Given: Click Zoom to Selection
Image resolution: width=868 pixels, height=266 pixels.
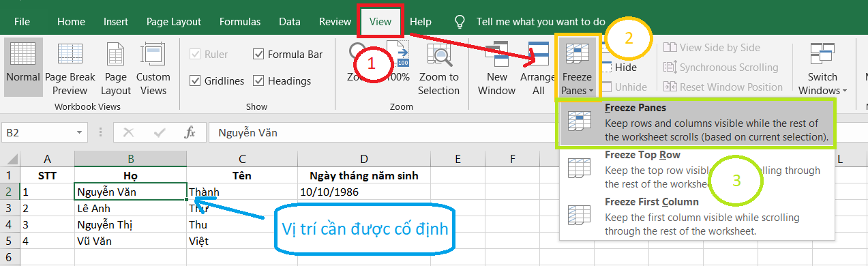Looking at the screenshot, I should pos(439,68).
